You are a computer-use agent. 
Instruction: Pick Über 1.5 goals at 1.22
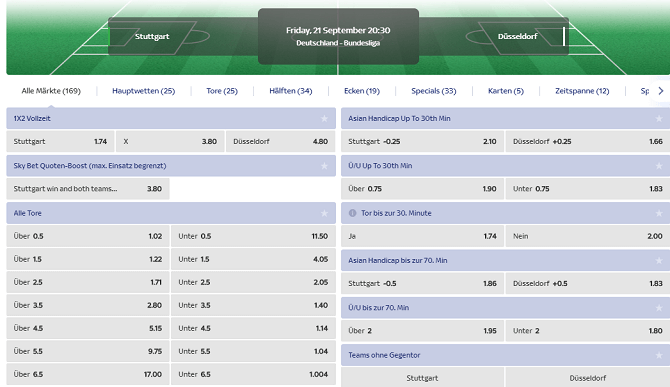coord(88,259)
